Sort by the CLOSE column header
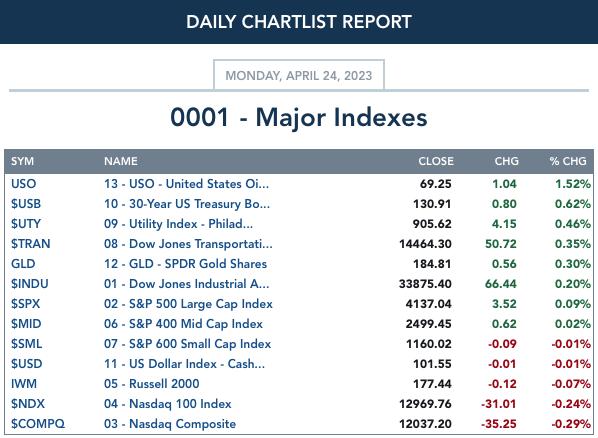The height and width of the screenshot is (438, 598). (436, 161)
